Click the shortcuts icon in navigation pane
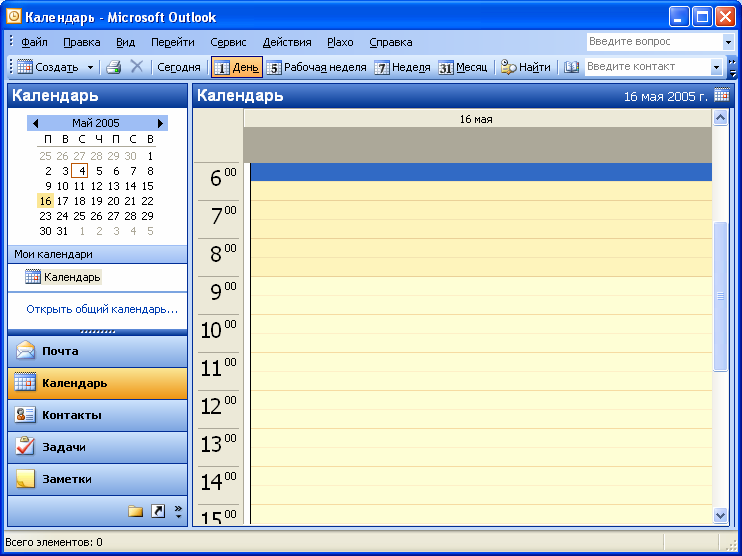The image size is (742, 556). pos(158,511)
